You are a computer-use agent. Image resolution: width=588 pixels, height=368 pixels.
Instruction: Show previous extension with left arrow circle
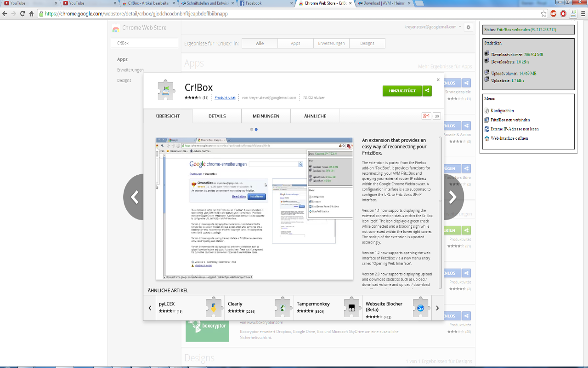(x=134, y=197)
